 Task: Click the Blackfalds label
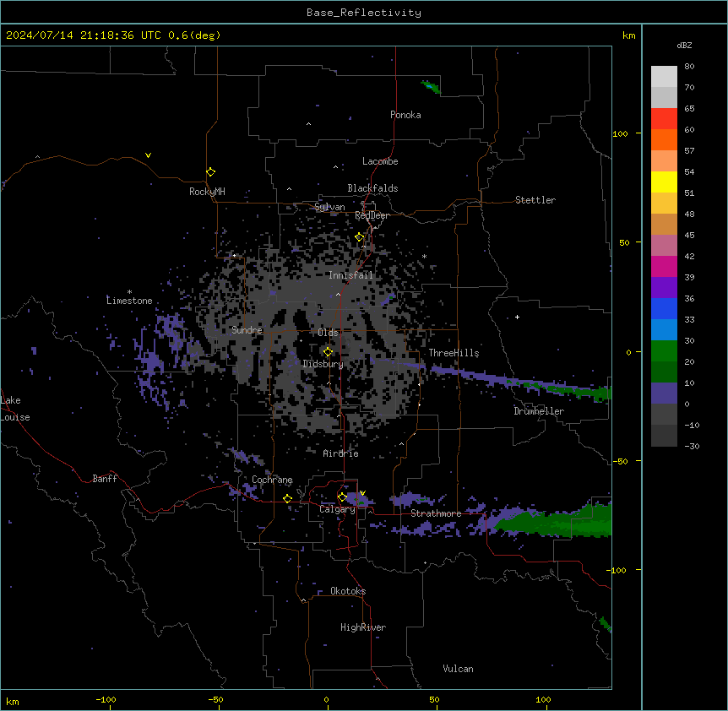pyautogui.click(x=372, y=188)
